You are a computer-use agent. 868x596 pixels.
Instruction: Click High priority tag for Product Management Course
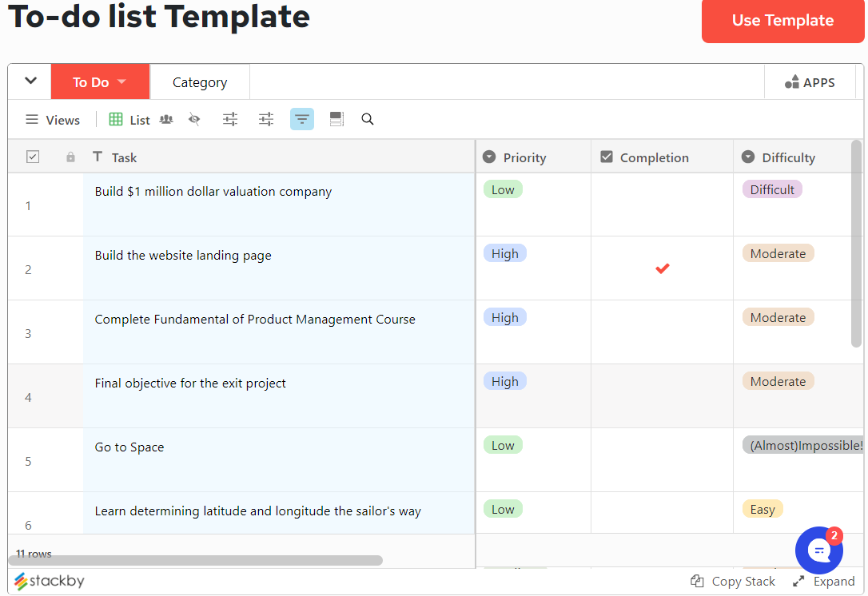505,317
